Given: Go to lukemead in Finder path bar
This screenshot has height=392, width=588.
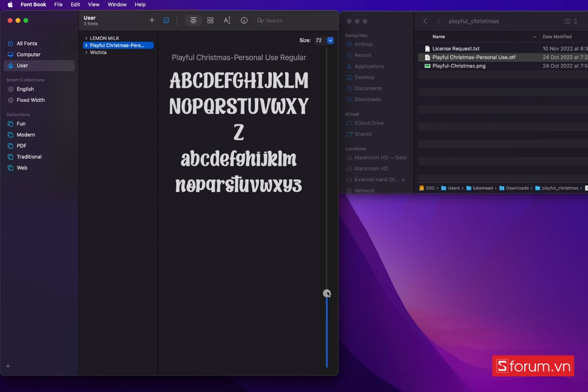Looking at the screenshot, I should [x=479, y=188].
